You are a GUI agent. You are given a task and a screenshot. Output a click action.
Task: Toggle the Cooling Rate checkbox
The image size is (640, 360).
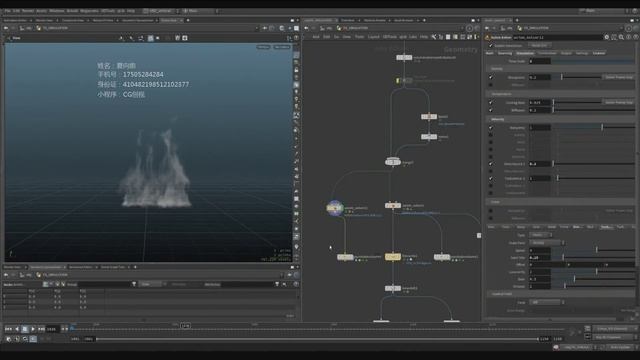[491, 102]
